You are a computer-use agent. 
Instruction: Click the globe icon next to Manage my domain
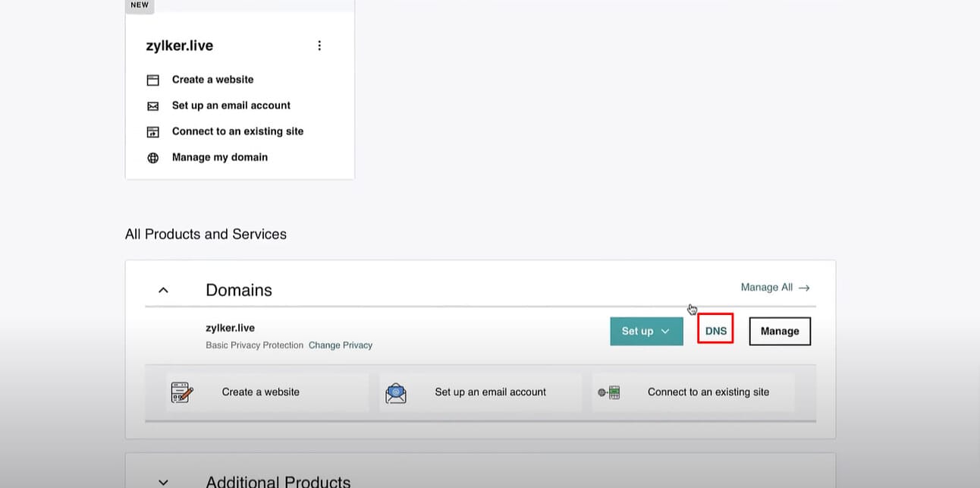pos(153,158)
